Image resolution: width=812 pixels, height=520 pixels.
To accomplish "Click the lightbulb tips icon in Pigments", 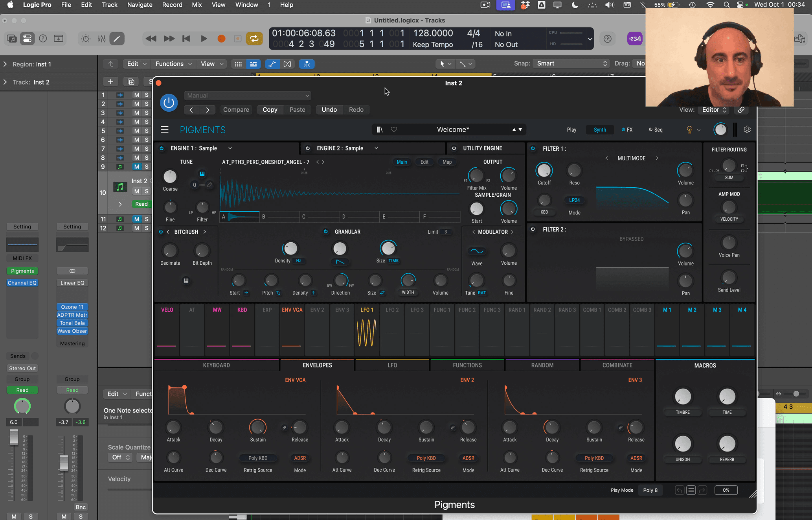I will pos(689,129).
